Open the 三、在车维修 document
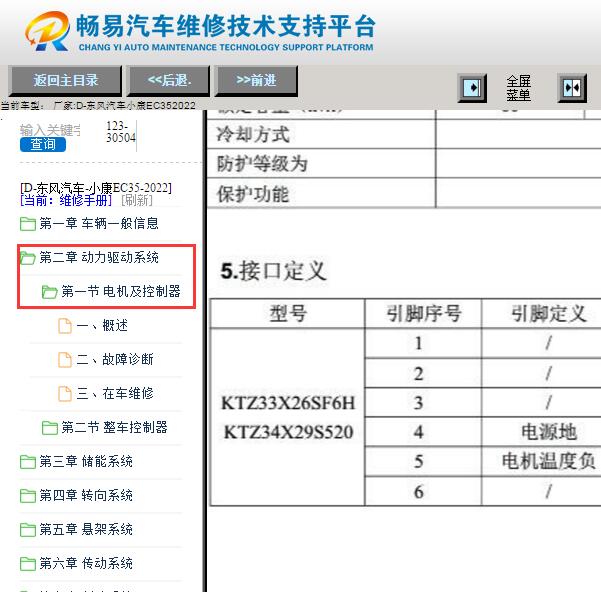 115,394
